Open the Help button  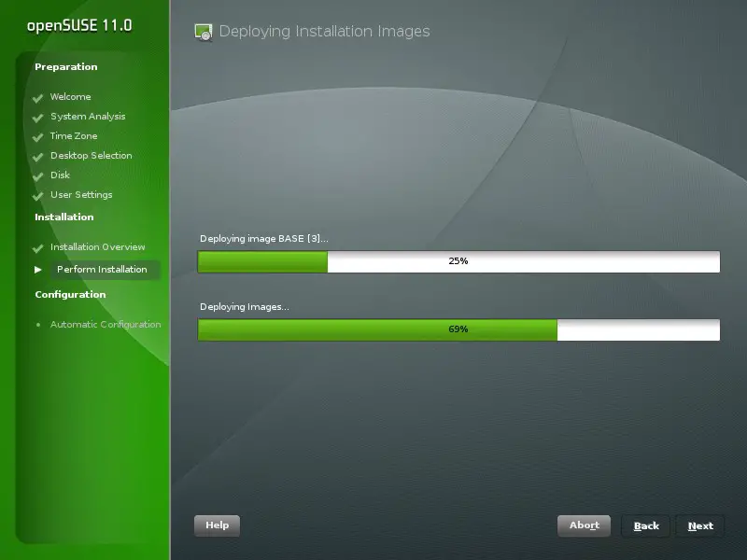[x=218, y=525]
